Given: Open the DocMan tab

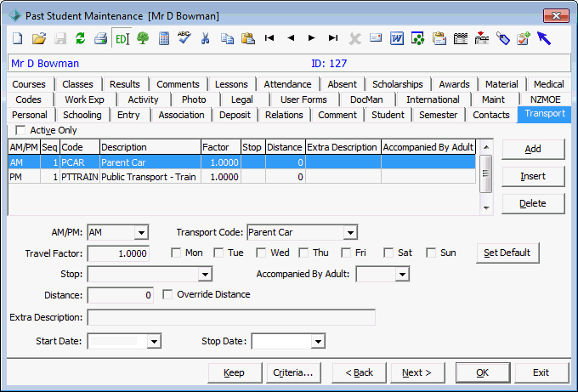Looking at the screenshot, I should point(366,99).
